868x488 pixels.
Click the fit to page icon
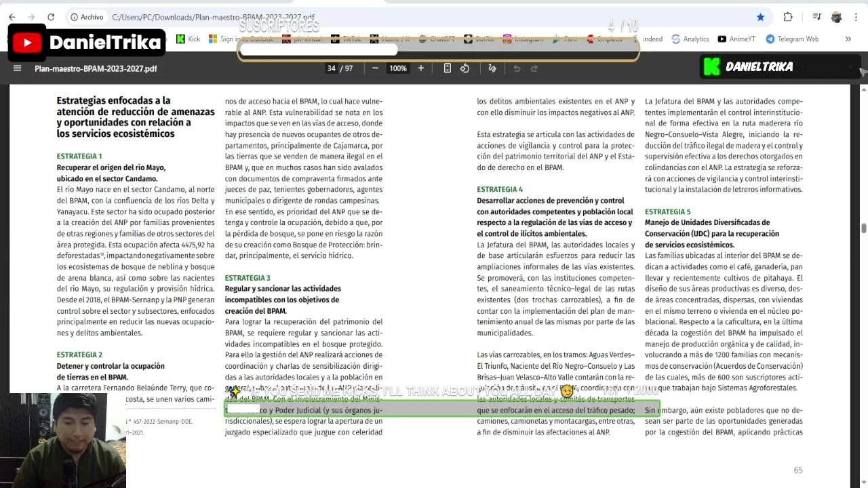[x=447, y=68]
